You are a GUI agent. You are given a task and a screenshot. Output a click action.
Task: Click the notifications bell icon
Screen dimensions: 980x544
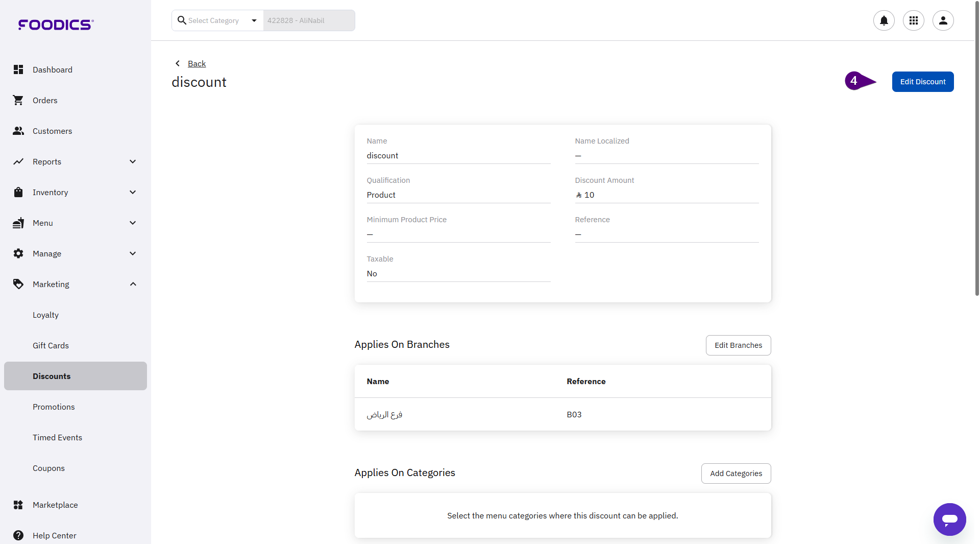884,20
